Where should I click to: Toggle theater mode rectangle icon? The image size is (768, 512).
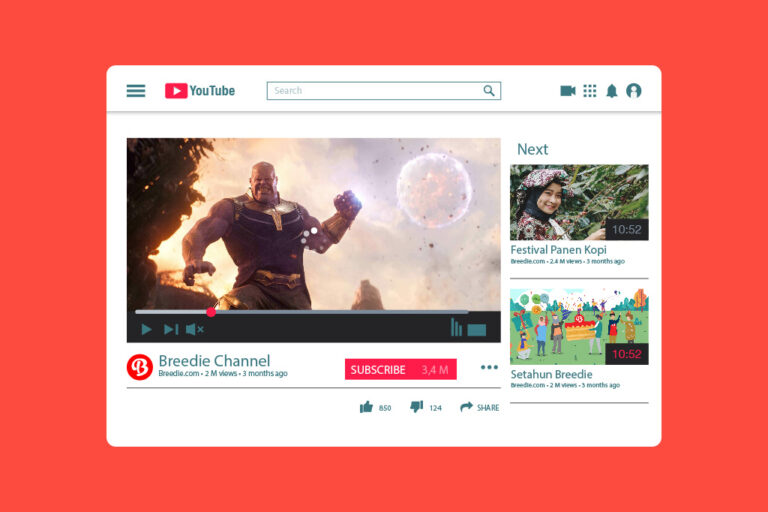[x=477, y=330]
